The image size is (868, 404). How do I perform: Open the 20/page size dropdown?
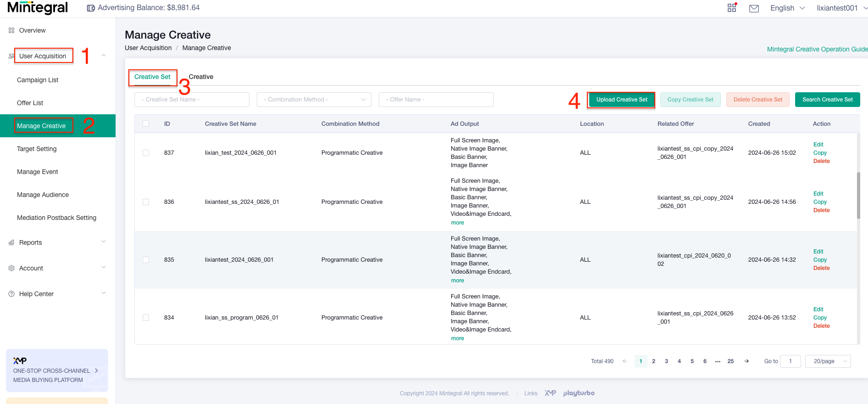pyautogui.click(x=828, y=361)
